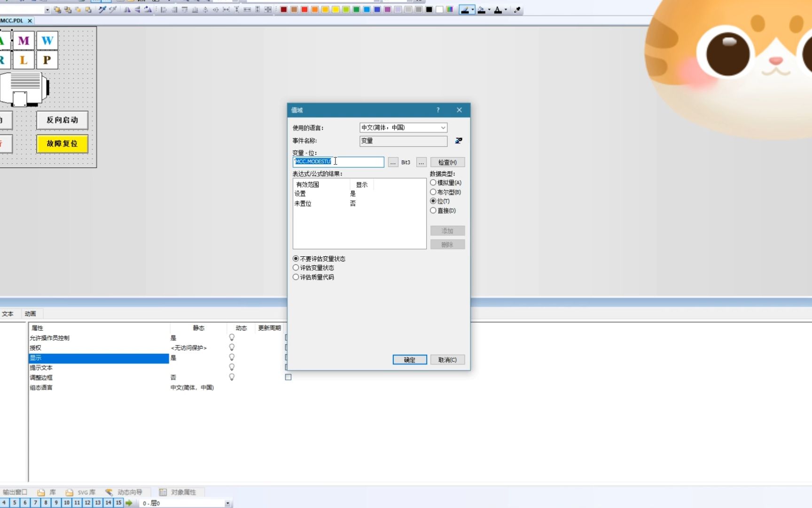The width and height of the screenshot is (812, 508).
Task: Open 动态向导 (dynamic wizard) panel icon
Action: (109, 492)
